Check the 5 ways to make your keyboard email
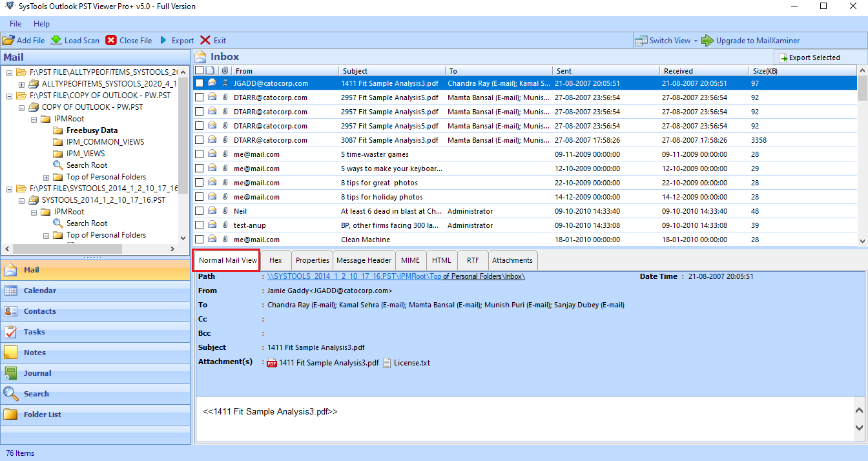 200,169
